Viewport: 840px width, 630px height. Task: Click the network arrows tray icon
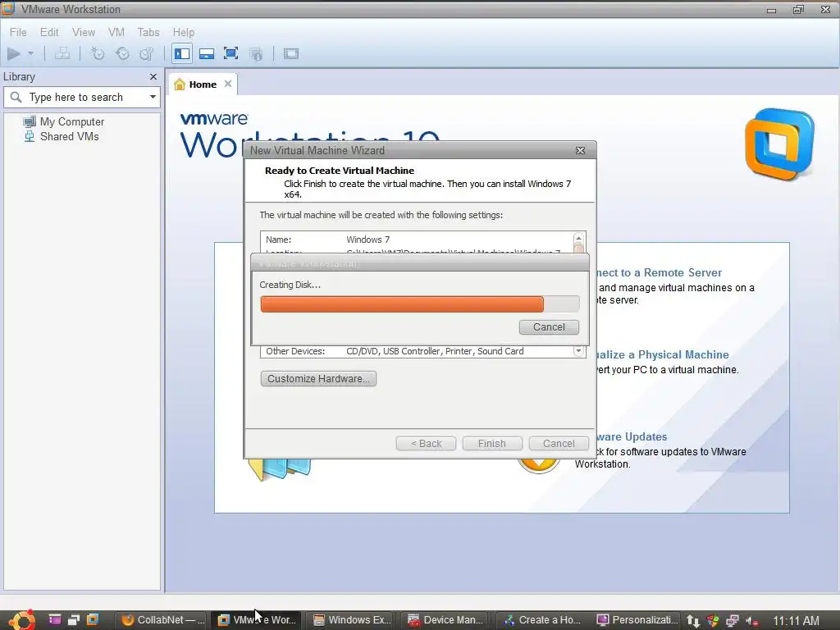click(x=693, y=621)
